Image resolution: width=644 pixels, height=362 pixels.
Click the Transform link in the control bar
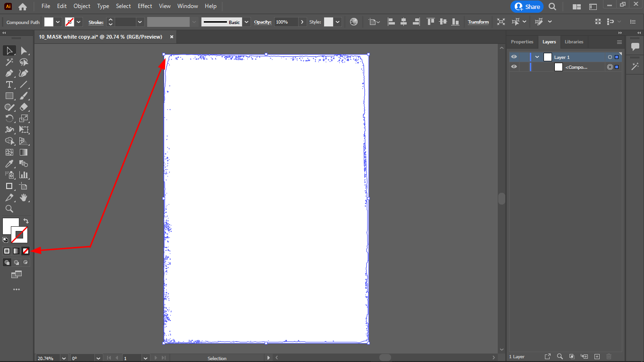pos(478,22)
